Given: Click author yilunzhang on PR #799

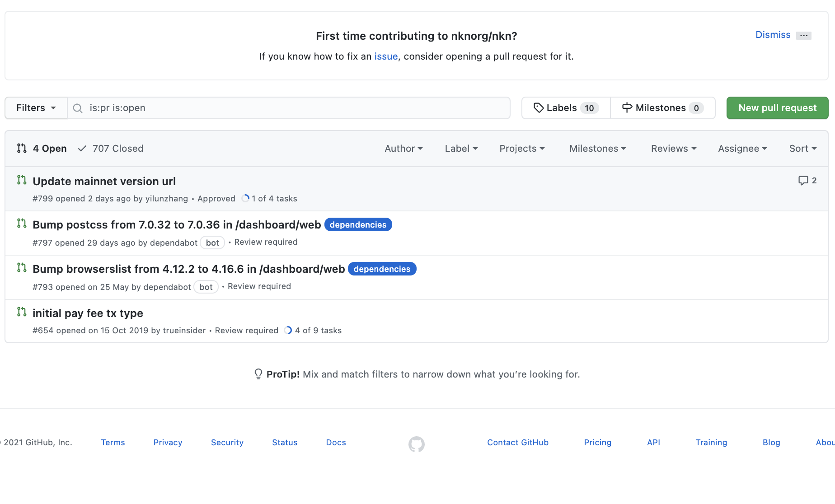Looking at the screenshot, I should [167, 199].
